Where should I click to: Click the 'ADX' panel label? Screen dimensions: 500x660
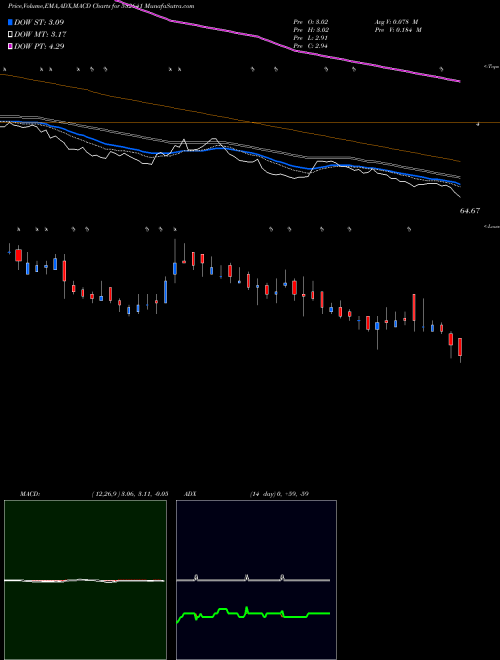click(190, 494)
